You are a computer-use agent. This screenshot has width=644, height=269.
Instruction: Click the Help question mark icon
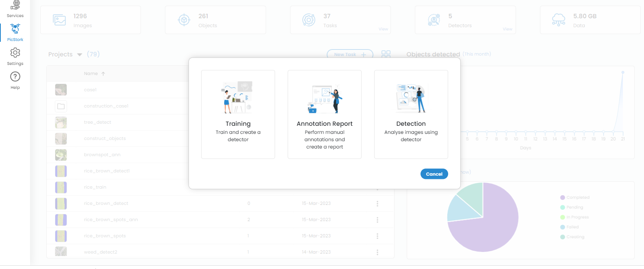15,77
